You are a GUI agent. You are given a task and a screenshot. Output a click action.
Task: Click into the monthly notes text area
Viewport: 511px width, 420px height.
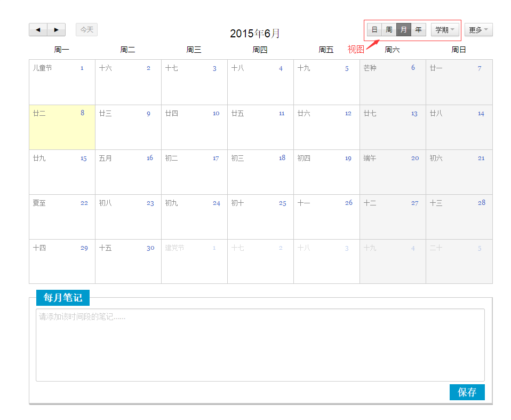[x=260, y=345]
